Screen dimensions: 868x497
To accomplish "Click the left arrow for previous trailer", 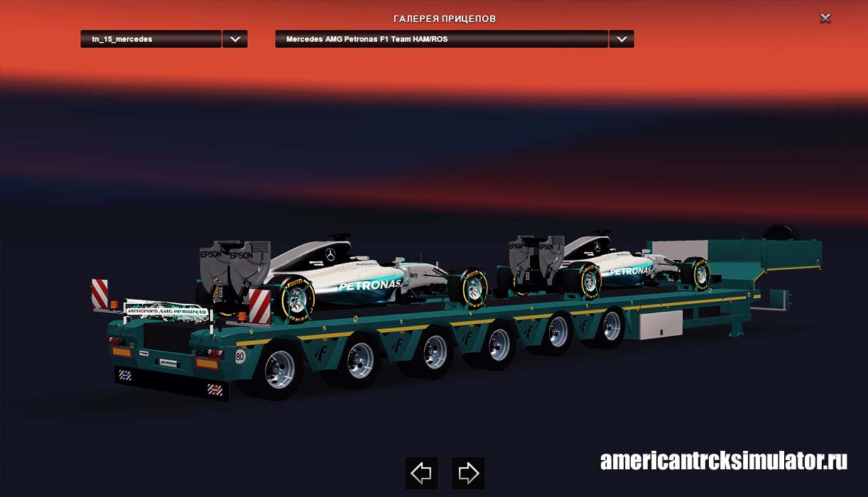I will click(421, 473).
